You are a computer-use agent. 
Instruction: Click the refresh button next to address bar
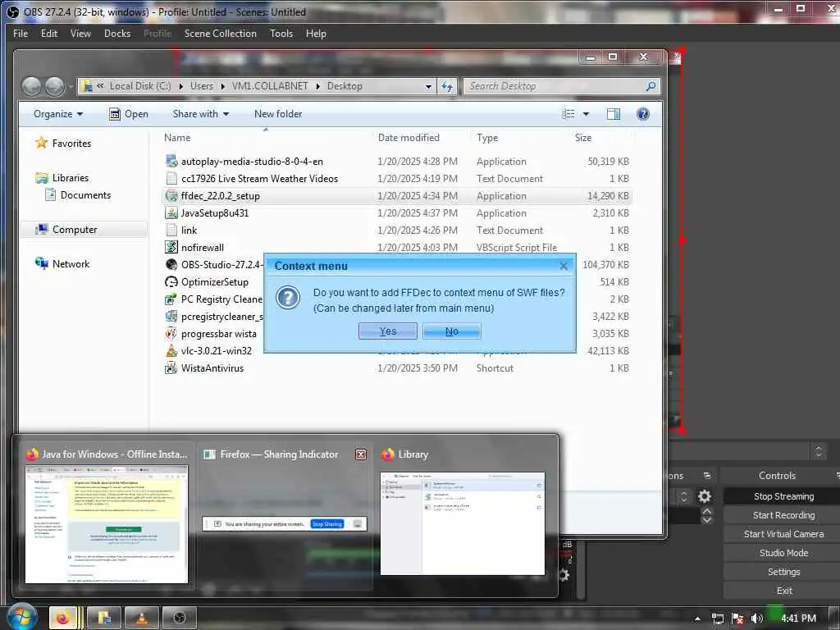[447, 86]
